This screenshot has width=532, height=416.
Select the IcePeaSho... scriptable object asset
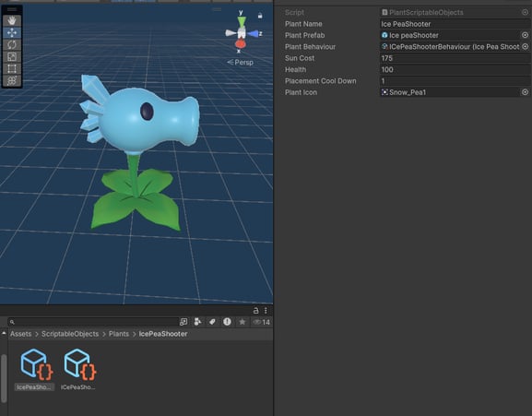coord(35,369)
